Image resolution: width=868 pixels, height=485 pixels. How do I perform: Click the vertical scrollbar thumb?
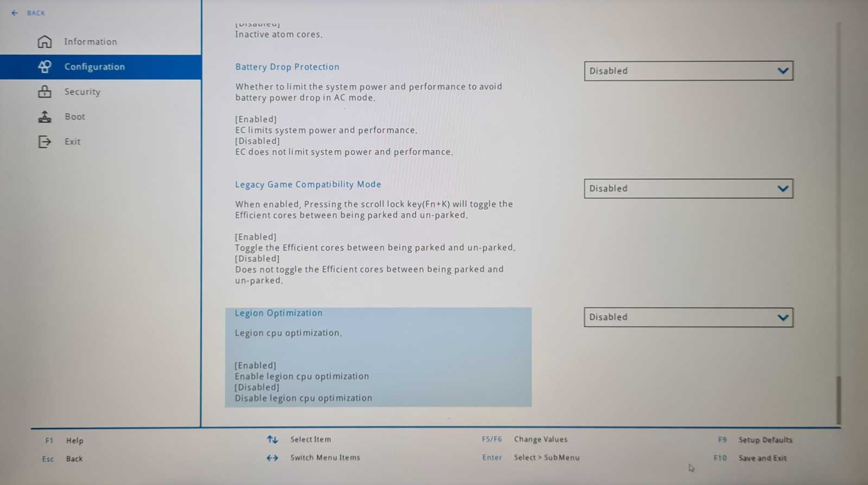click(x=839, y=400)
